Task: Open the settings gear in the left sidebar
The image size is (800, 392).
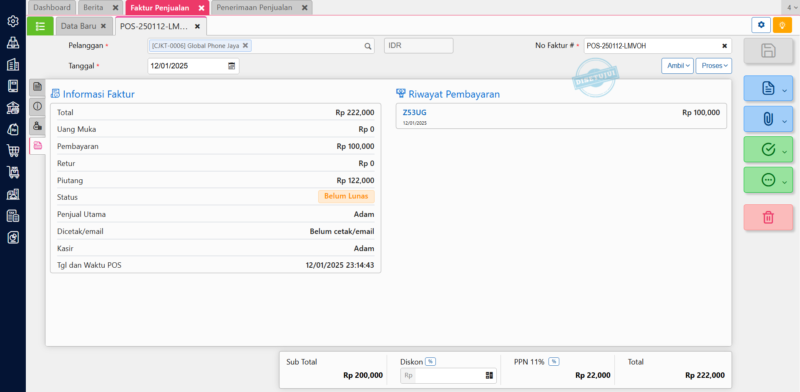Action: (x=13, y=21)
